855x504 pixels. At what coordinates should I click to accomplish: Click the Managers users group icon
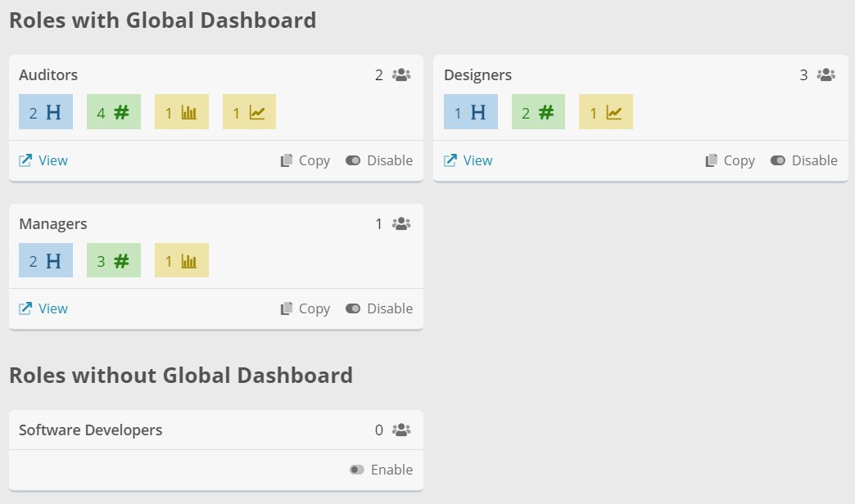(401, 223)
